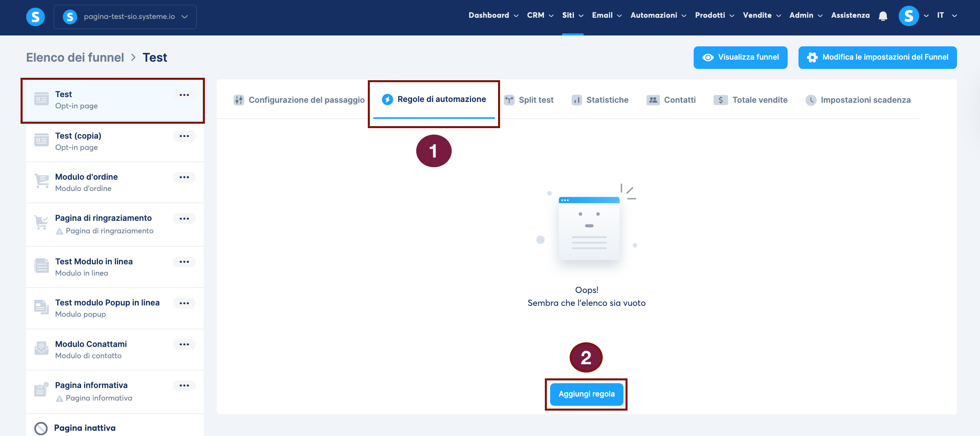Go back to Elenco dei funnel breadcrumb
The image size is (980, 436).
pyautogui.click(x=75, y=58)
